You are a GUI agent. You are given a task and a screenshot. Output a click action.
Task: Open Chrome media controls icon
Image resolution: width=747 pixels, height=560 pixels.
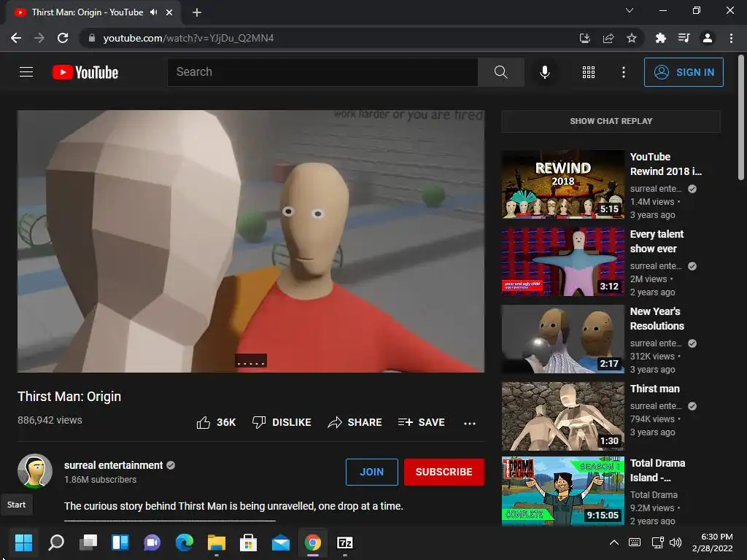[x=684, y=38]
